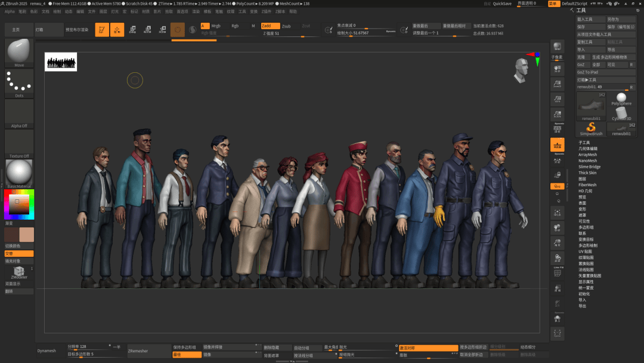Click the SimpleBrush tool icon
Image resolution: width=644 pixels, height=363 pixels.
point(591,127)
